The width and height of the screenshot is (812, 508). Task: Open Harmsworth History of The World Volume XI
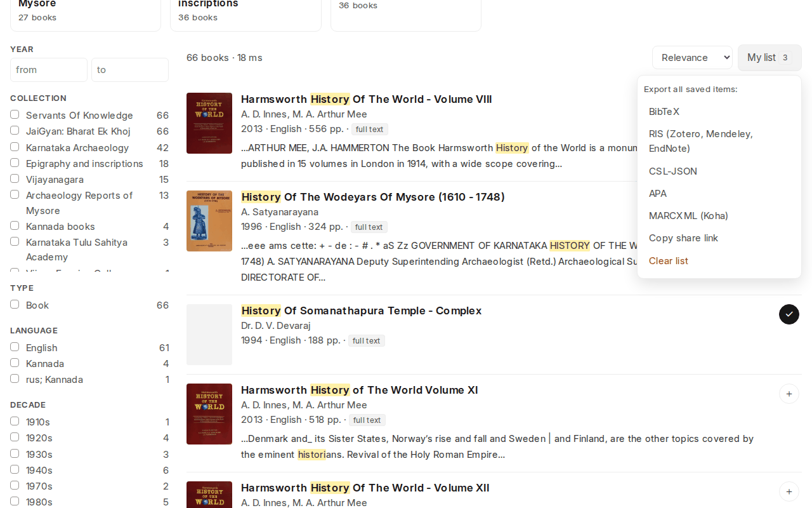(x=360, y=390)
